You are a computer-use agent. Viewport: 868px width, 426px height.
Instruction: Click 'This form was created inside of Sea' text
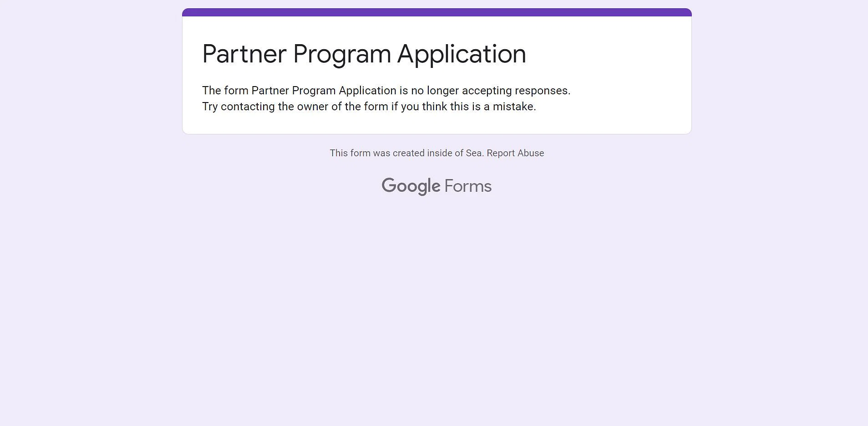(x=406, y=153)
